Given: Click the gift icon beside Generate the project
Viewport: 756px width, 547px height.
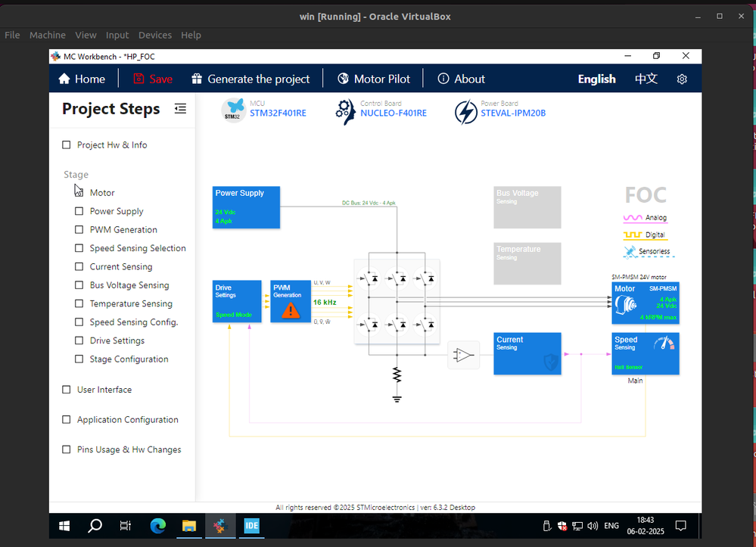Looking at the screenshot, I should pyautogui.click(x=197, y=79).
